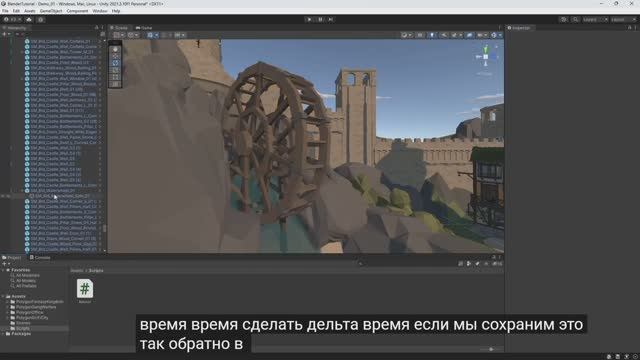Toggle scene lighting
This screenshot has width=640, height=360.
(432, 35)
